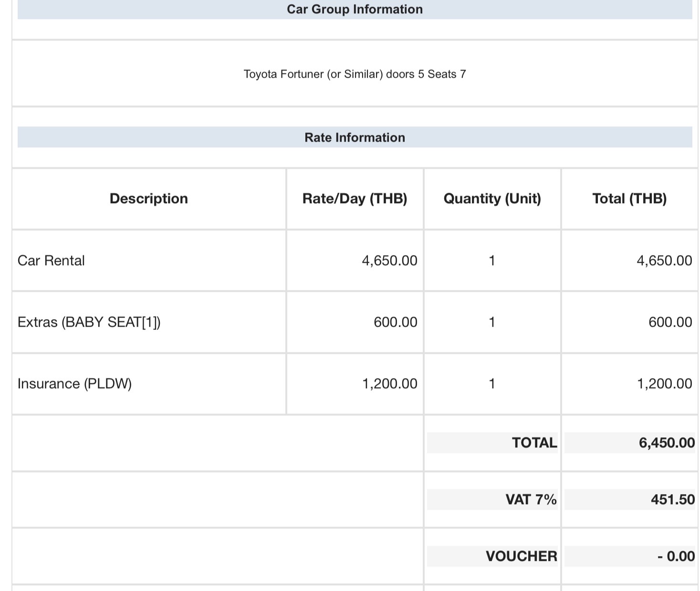Click the Rate Information section header
This screenshot has height=591, width=700.
[x=355, y=137]
